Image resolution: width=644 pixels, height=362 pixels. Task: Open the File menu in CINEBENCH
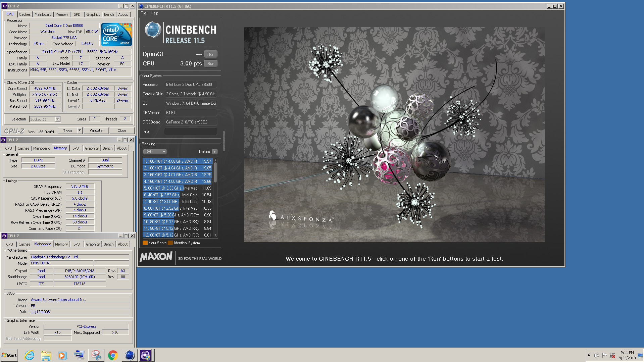pyautogui.click(x=143, y=13)
